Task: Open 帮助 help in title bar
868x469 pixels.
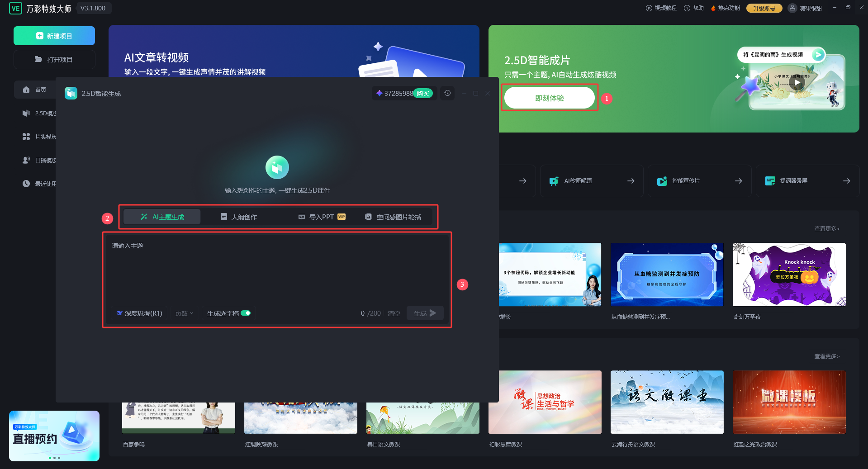Action: (x=694, y=8)
